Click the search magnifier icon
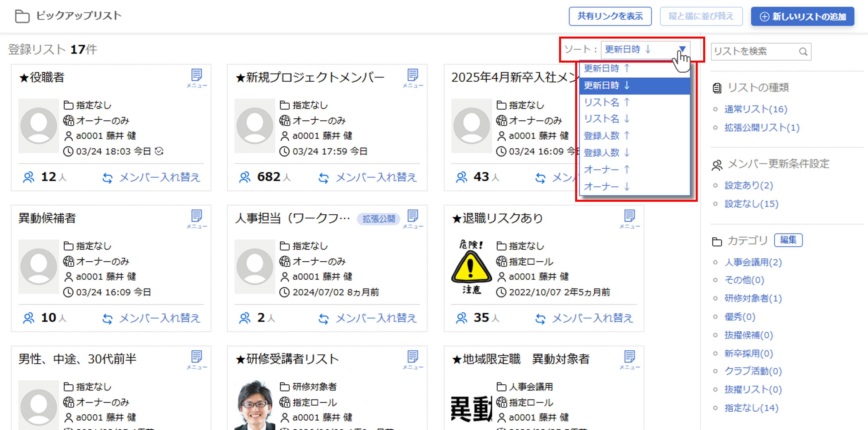Viewport: 868px width, 430px height. [803, 52]
